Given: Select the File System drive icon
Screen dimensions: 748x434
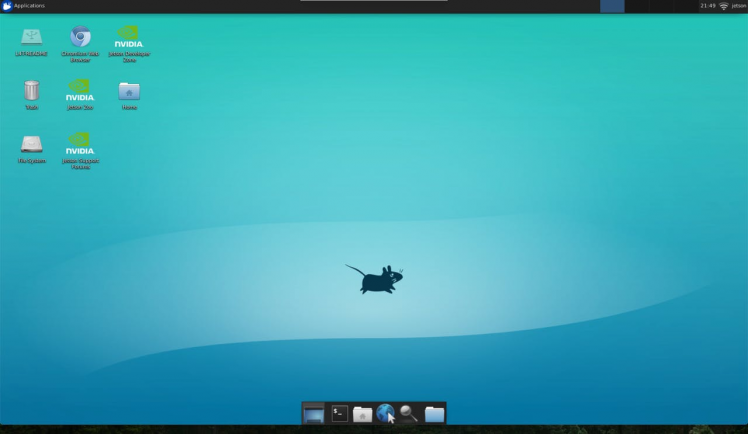Looking at the screenshot, I should (x=31, y=149).
